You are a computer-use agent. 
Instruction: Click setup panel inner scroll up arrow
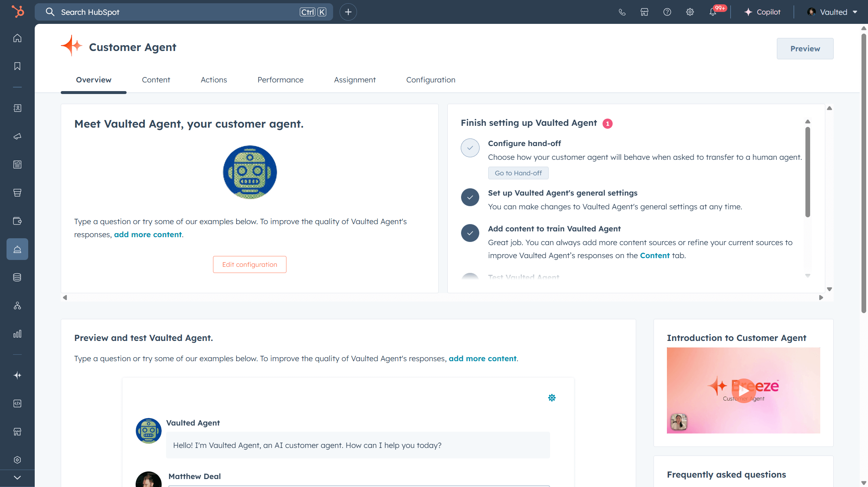click(x=808, y=121)
